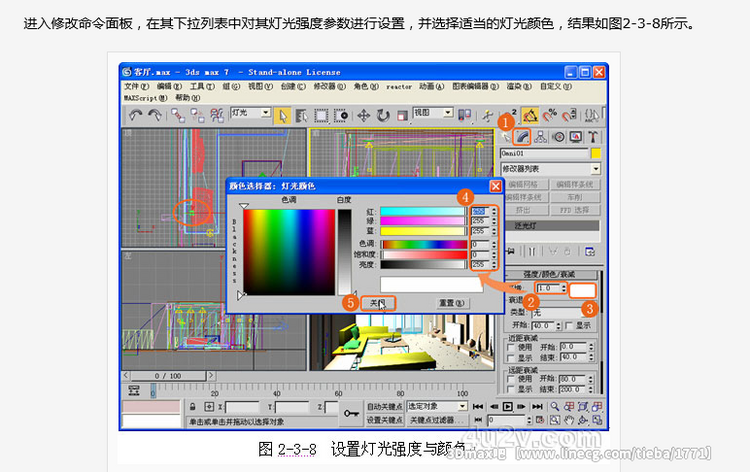Choose the Select and Scale tool

(x=402, y=116)
